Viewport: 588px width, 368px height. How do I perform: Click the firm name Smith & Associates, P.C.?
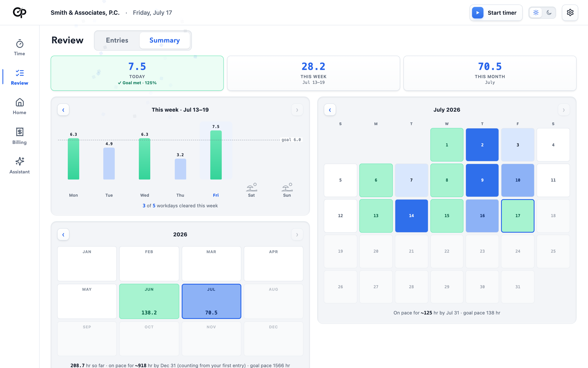pos(85,13)
